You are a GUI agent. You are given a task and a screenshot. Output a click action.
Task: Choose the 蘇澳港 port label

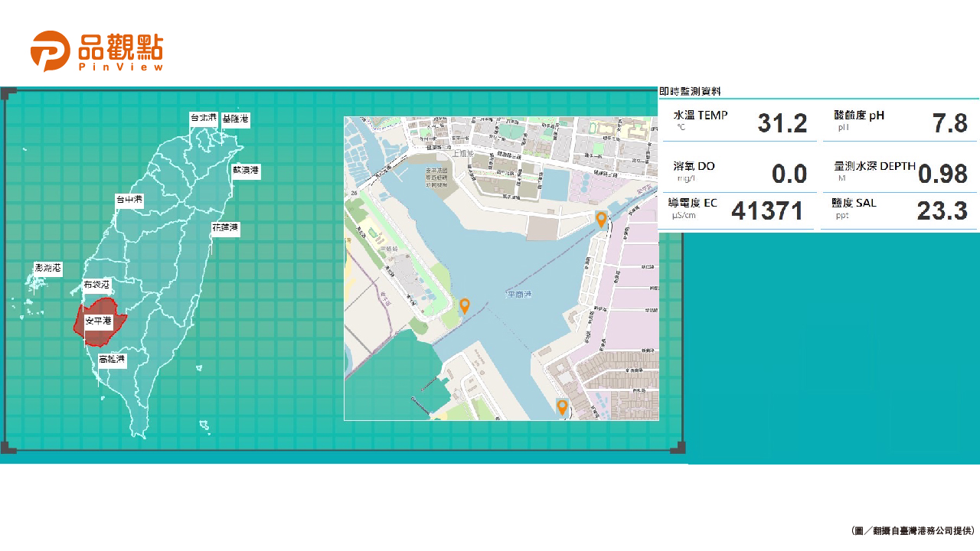click(x=247, y=170)
